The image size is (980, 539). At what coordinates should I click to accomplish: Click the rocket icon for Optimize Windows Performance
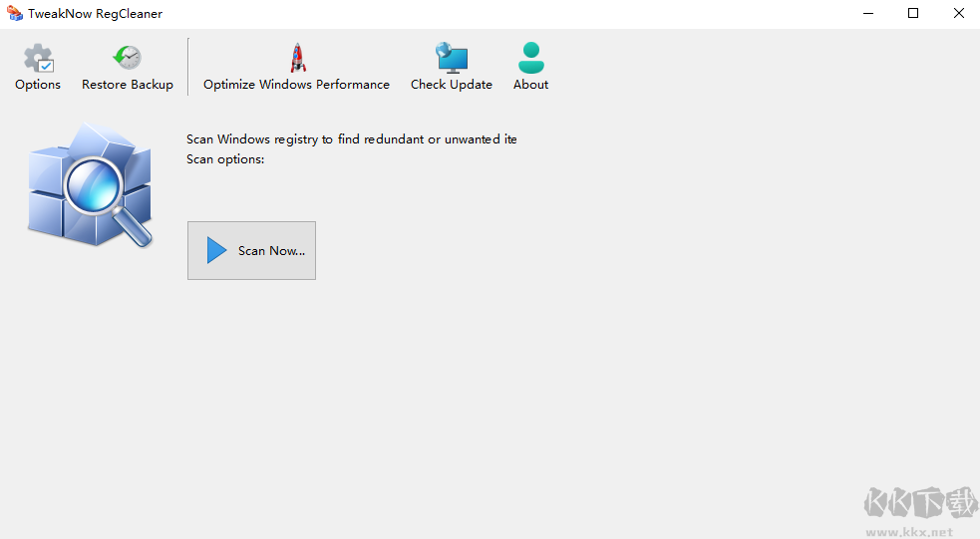coord(297,58)
